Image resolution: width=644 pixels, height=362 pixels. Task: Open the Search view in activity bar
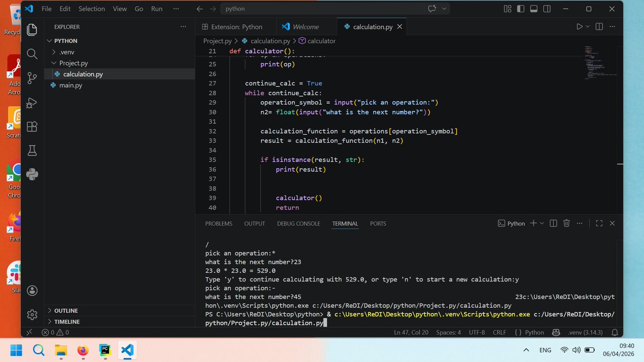pos(32,54)
